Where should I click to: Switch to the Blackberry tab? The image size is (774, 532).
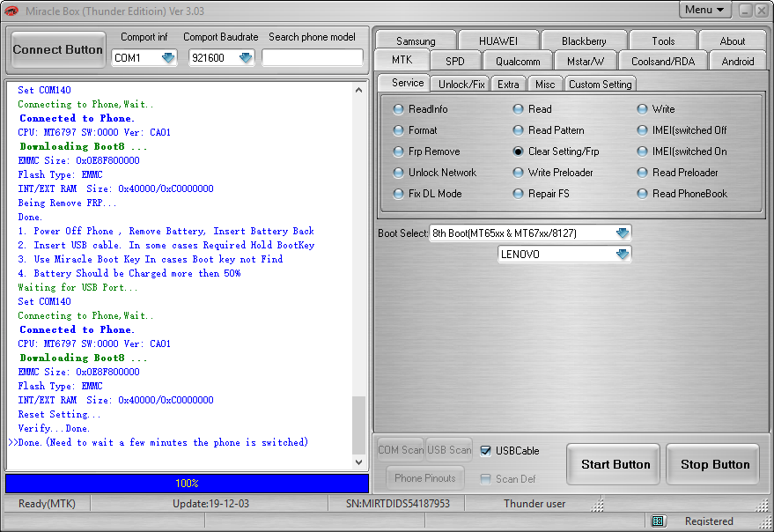coord(584,41)
